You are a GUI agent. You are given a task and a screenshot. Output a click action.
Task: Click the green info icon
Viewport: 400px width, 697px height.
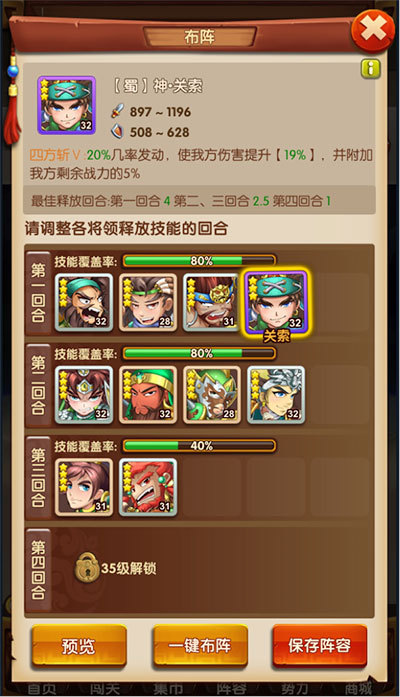tap(371, 69)
